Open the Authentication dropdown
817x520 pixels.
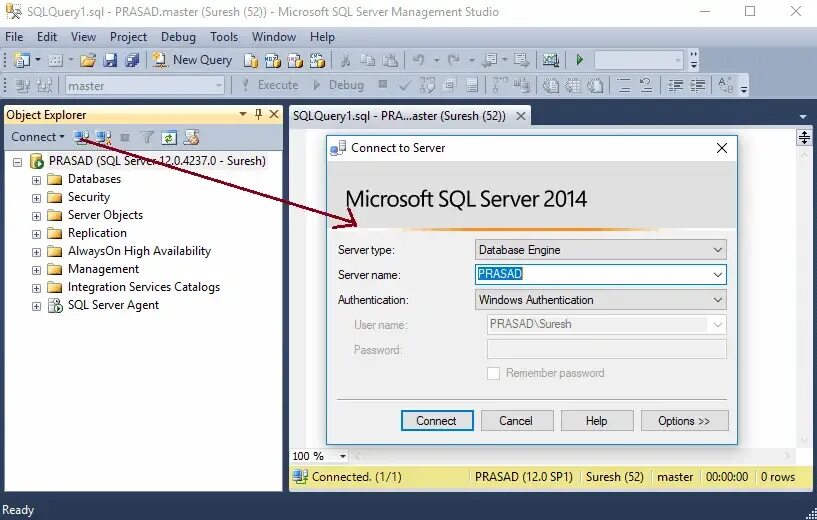click(717, 300)
